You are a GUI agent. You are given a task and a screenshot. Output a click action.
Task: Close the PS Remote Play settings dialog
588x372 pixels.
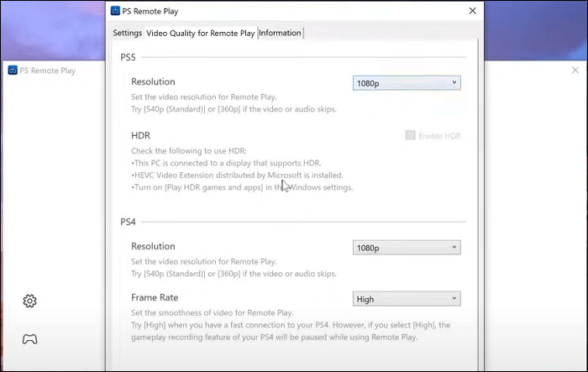[472, 11]
